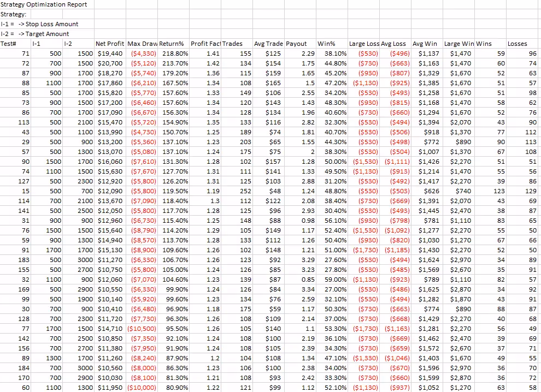Click net profit cell '$15,640'

[x=110, y=230]
